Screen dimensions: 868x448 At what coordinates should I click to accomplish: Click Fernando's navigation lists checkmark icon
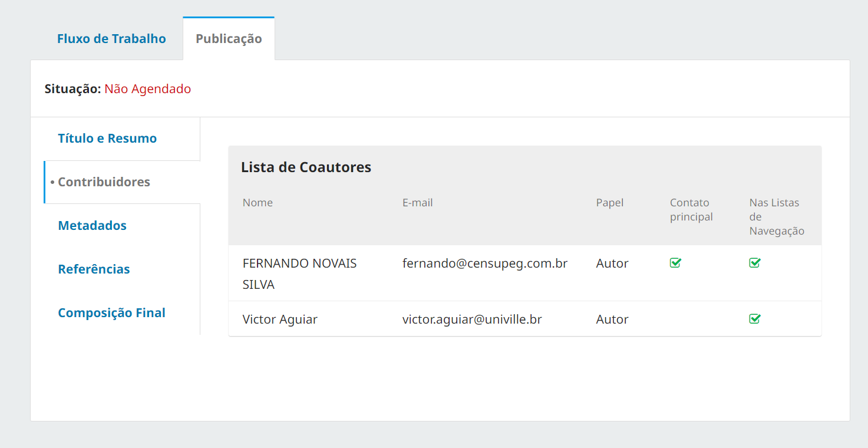click(x=755, y=263)
